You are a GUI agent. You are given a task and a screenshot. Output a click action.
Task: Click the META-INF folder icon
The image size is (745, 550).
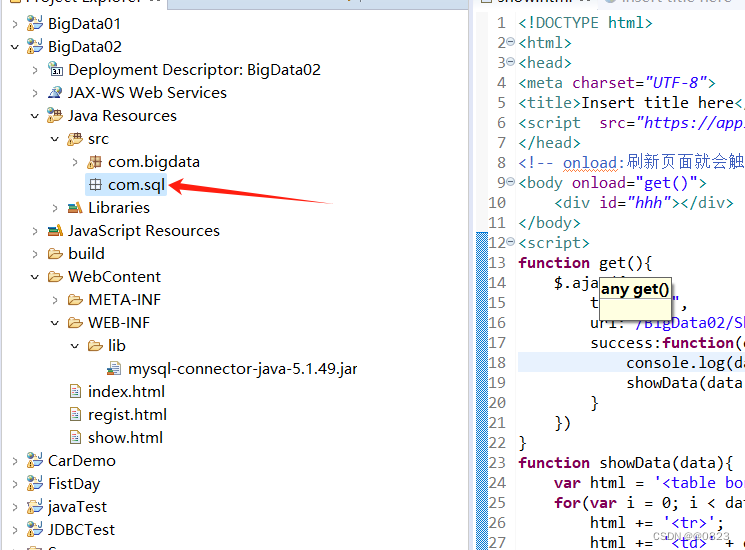click(x=75, y=300)
